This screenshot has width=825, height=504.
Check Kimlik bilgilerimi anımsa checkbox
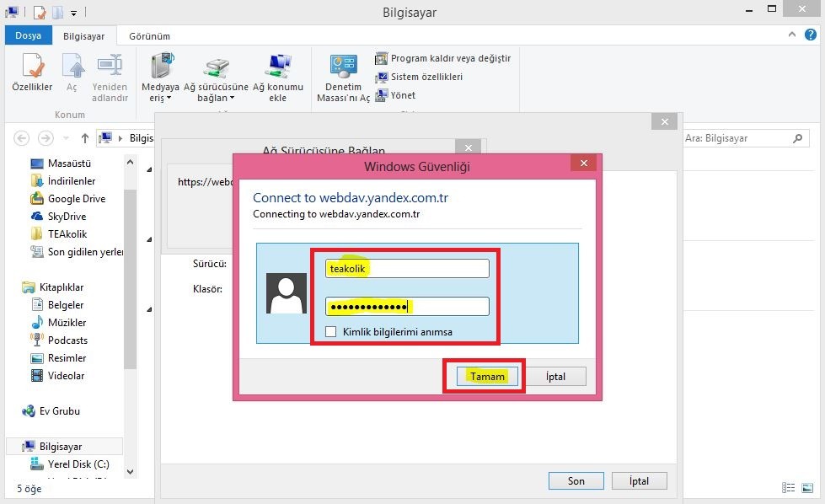coord(331,332)
